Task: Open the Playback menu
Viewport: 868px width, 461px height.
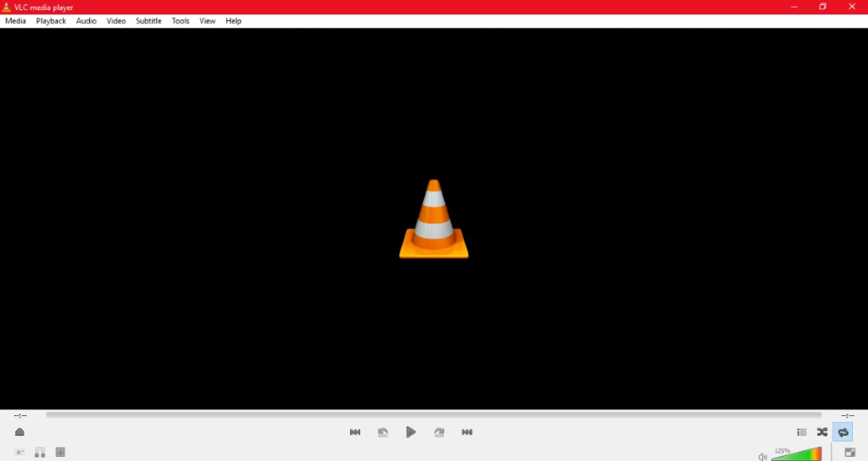Action: click(51, 21)
